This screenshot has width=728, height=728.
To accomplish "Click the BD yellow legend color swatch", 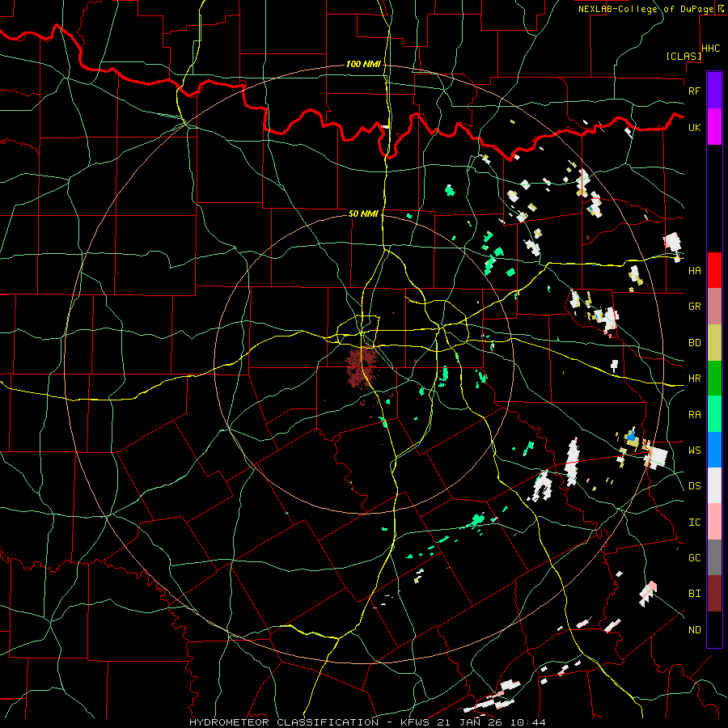I will click(x=714, y=343).
